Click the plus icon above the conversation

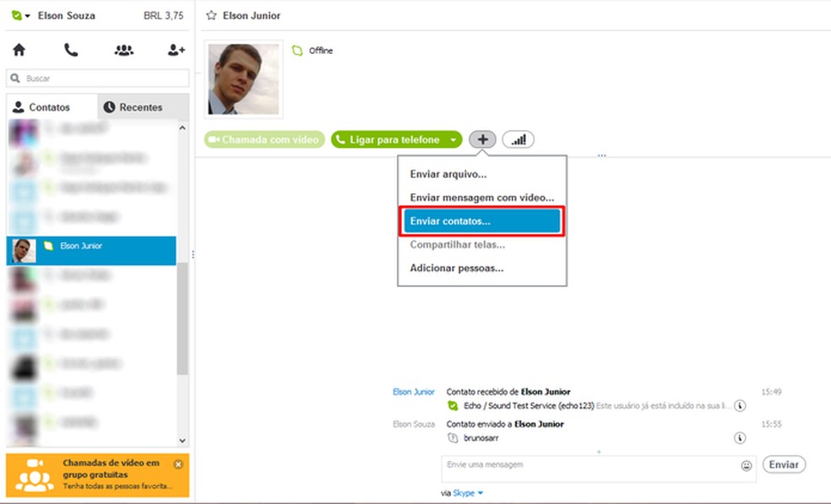click(x=482, y=138)
